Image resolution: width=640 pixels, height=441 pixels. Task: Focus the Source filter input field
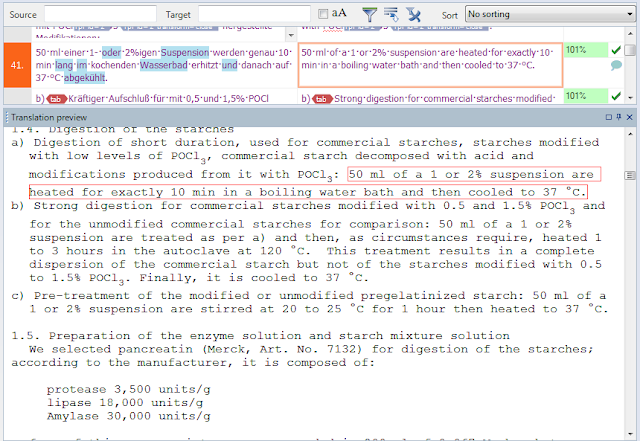click(100, 14)
